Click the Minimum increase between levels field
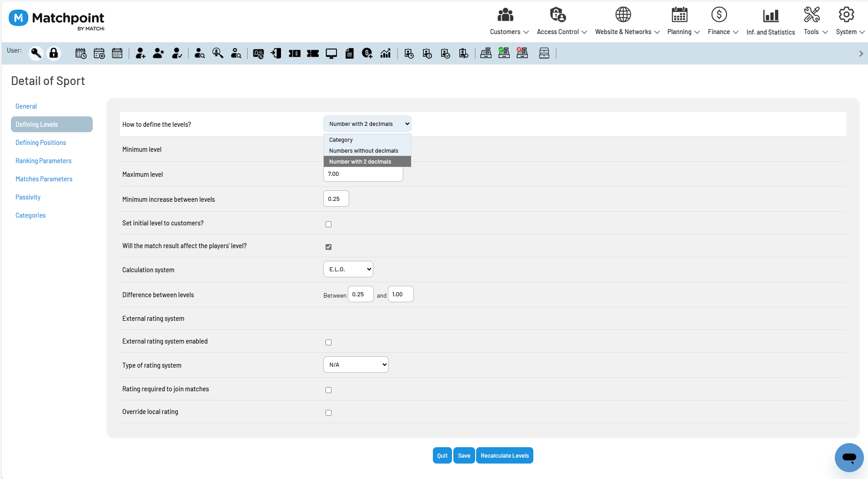Image resolution: width=868 pixels, height=479 pixels. (336, 199)
